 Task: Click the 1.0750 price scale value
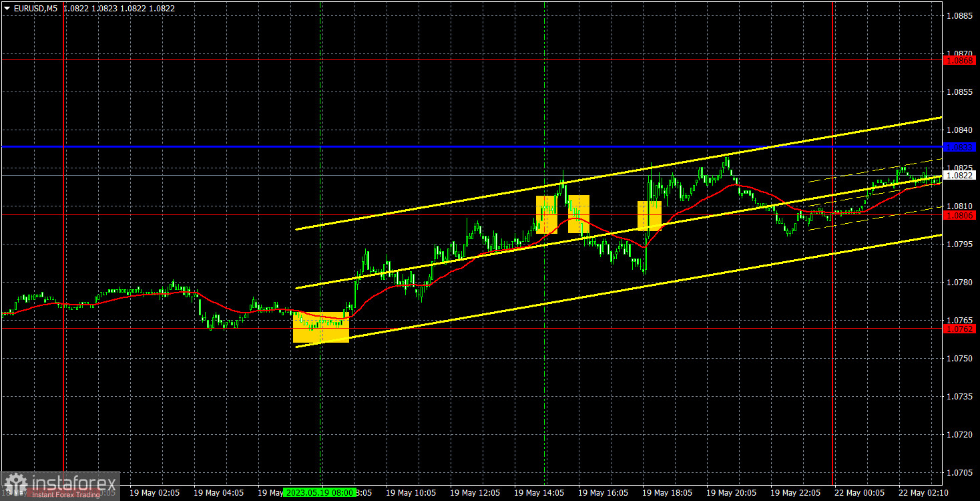click(960, 358)
